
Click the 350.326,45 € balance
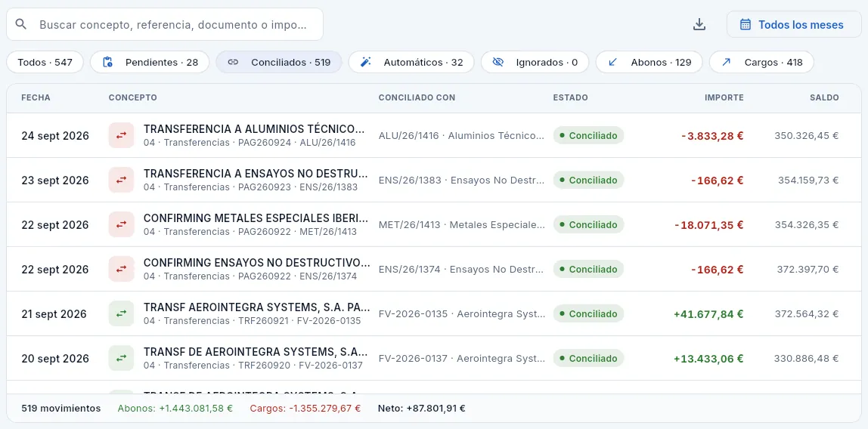(807, 135)
